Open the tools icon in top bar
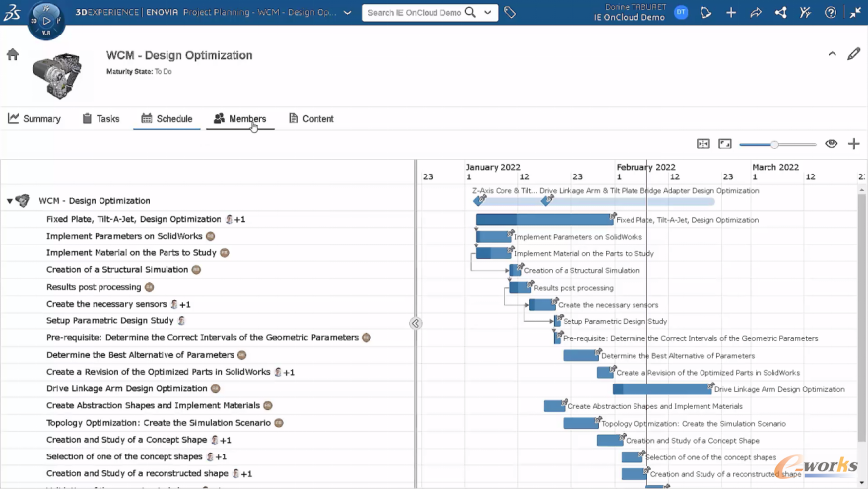The image size is (868, 489). click(806, 12)
